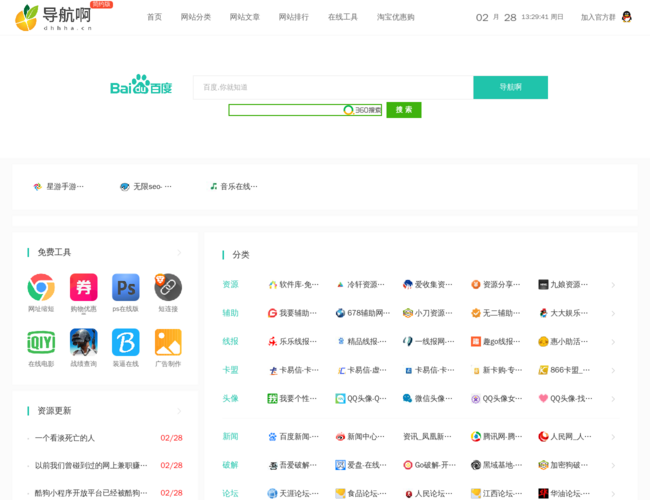
Task: Open 淘宝优惠购 navigation item
Action: point(395,17)
